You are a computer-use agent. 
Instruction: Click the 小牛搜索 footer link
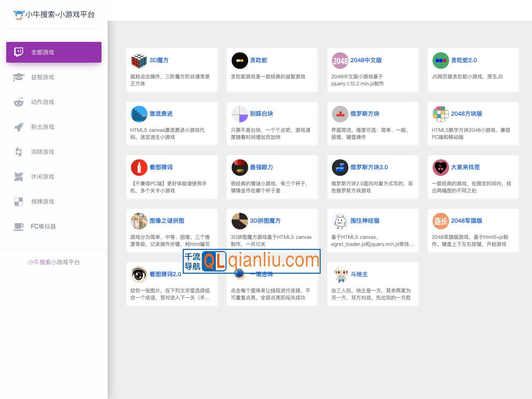point(39,262)
